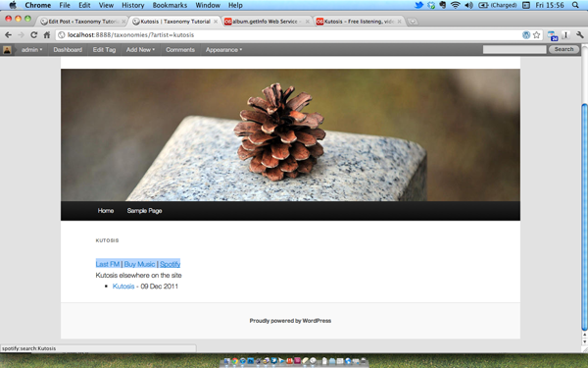Screen dimensions: 588x368
Task: Open the Spotify link
Action: tap(170, 264)
